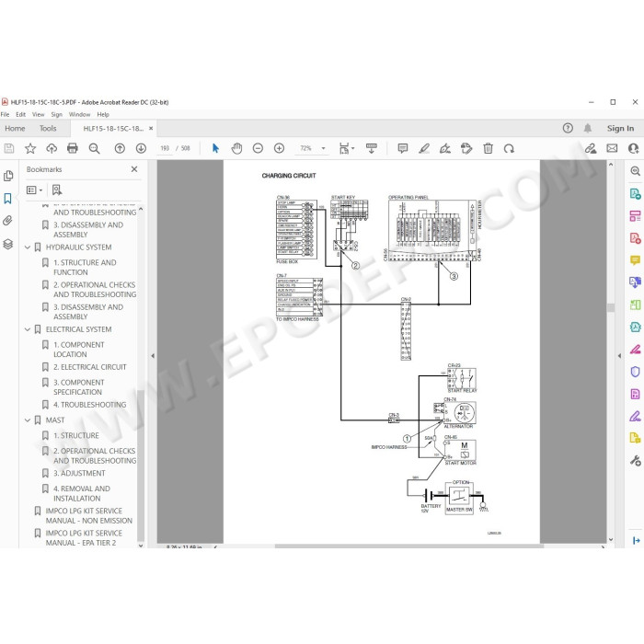The image size is (644, 644).
Task: Open the help question mark icon
Action: point(568,128)
